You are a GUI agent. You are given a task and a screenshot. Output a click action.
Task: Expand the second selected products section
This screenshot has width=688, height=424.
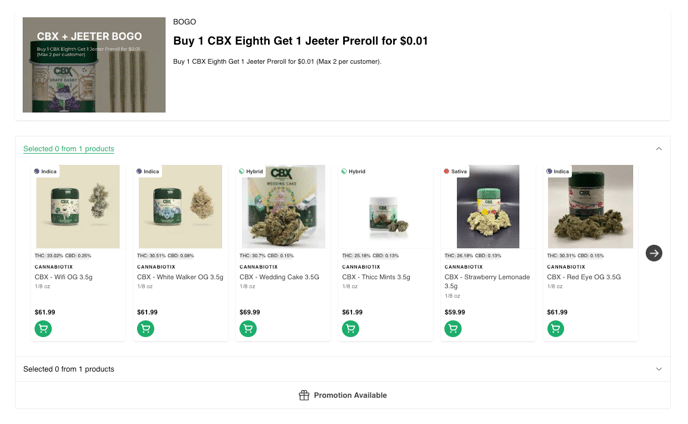[x=658, y=369]
